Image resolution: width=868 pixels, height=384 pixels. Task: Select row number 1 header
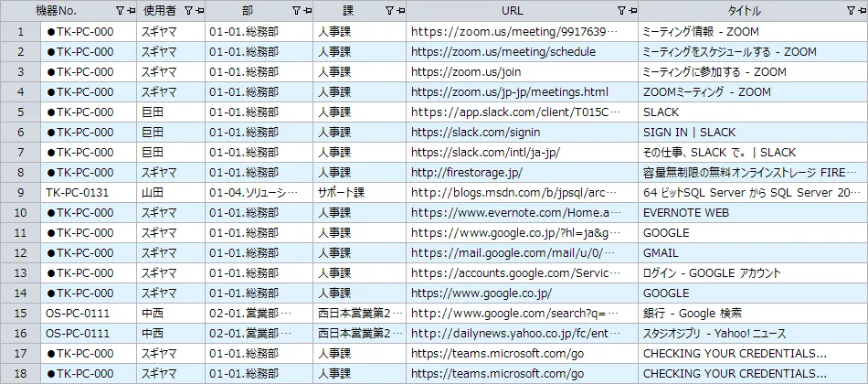coord(20,32)
